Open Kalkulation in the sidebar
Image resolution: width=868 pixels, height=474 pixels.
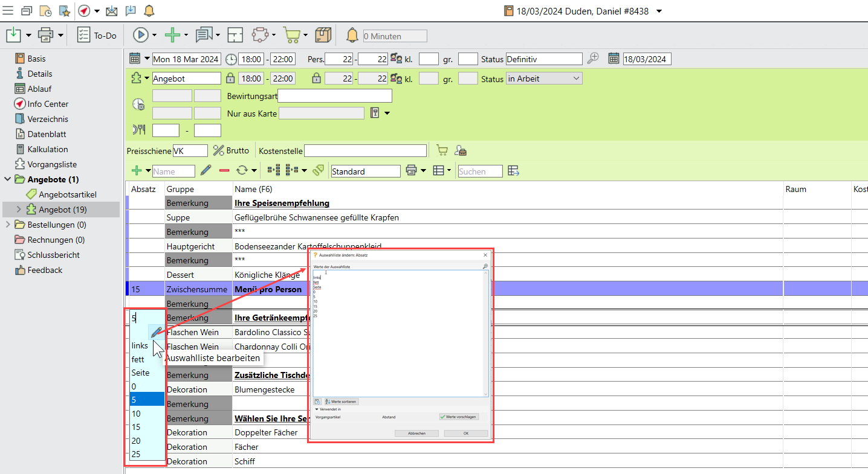click(47, 149)
